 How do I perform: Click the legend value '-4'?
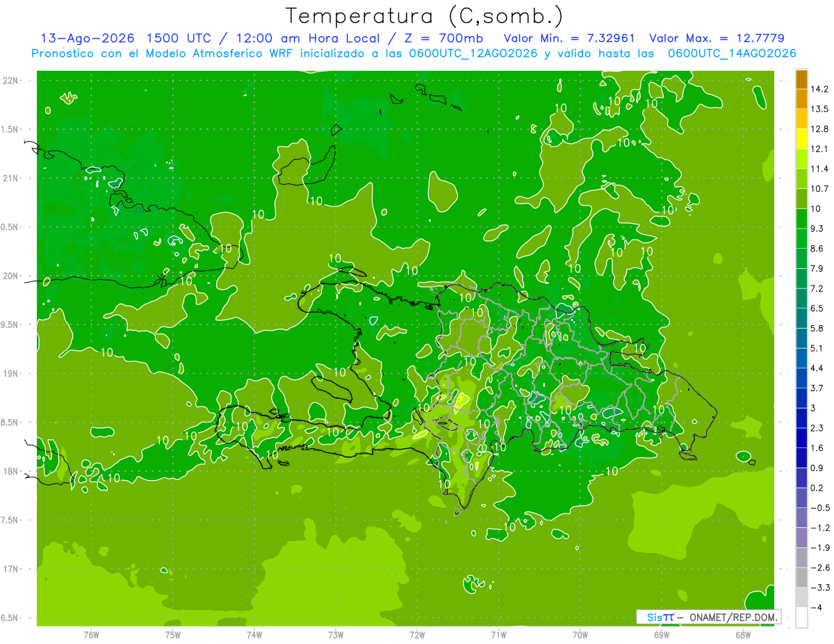(816, 608)
